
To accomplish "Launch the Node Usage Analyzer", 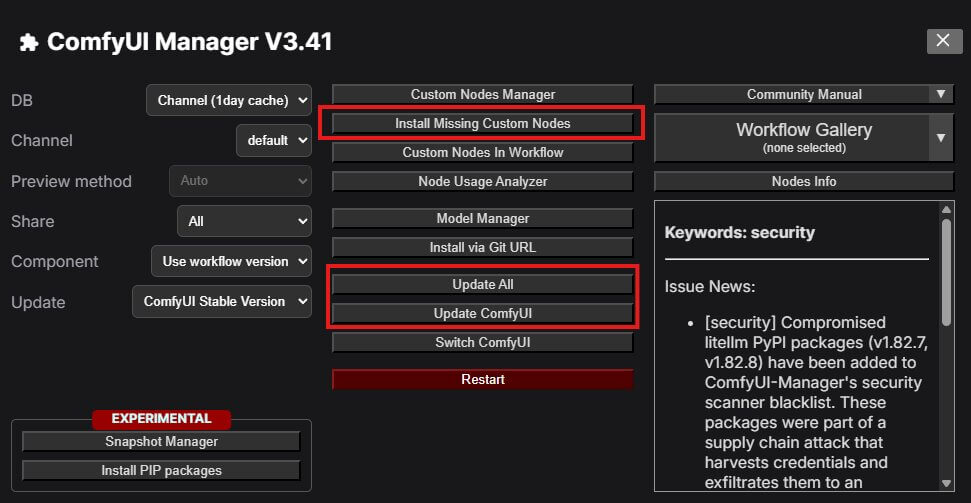I will coord(482,182).
